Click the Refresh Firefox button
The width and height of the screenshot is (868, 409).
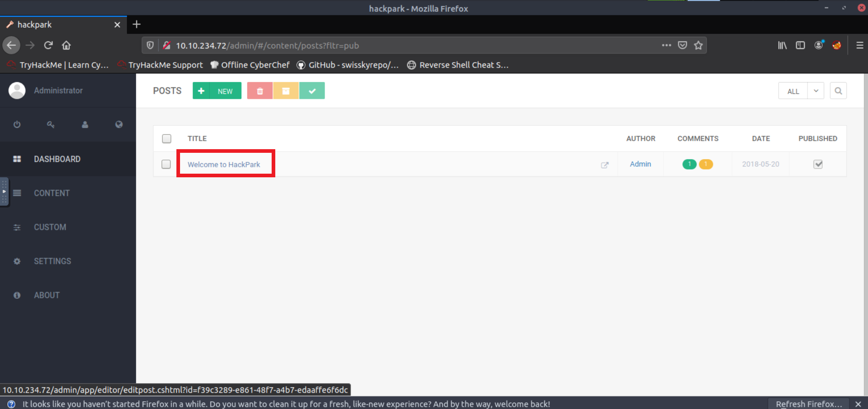coord(808,404)
